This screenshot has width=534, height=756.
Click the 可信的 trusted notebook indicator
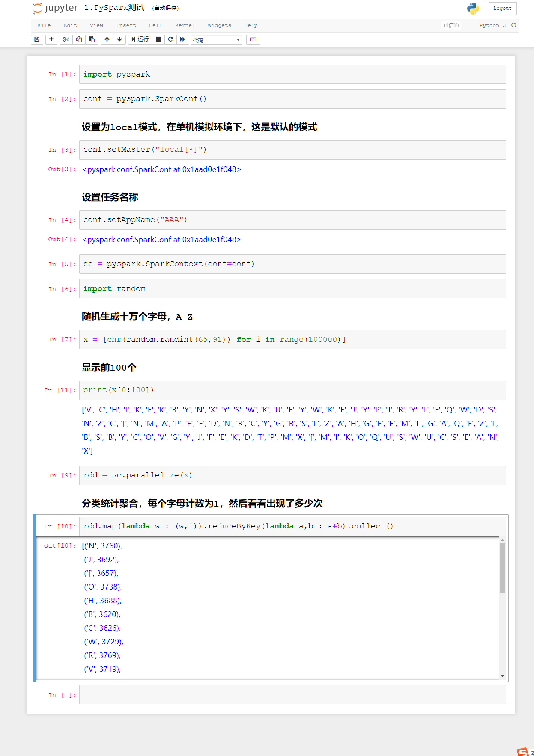click(x=451, y=26)
